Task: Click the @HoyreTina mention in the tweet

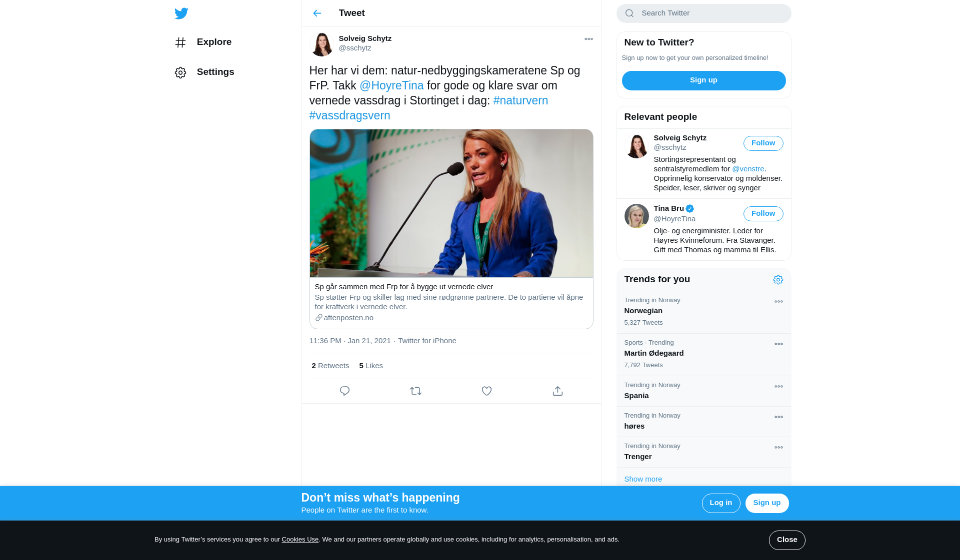Action: tap(391, 85)
